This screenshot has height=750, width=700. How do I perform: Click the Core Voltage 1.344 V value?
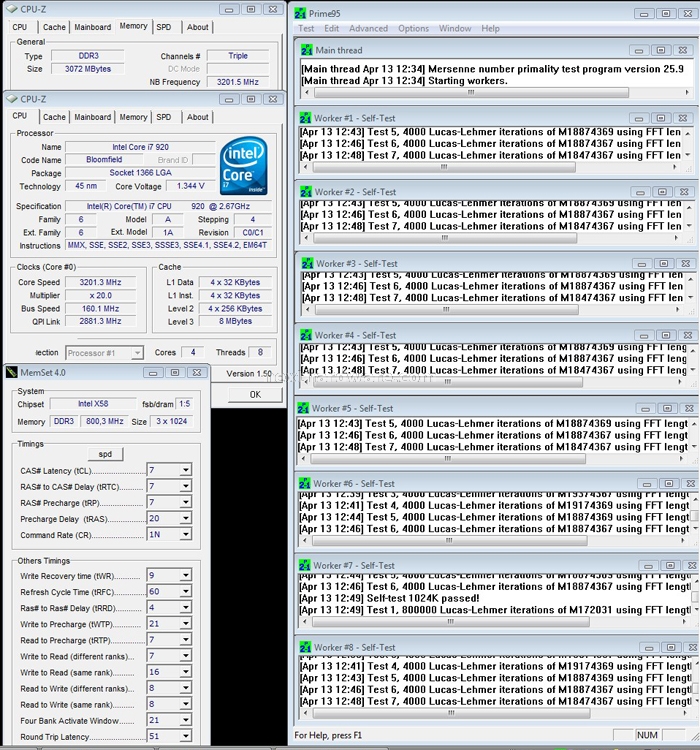click(x=190, y=186)
